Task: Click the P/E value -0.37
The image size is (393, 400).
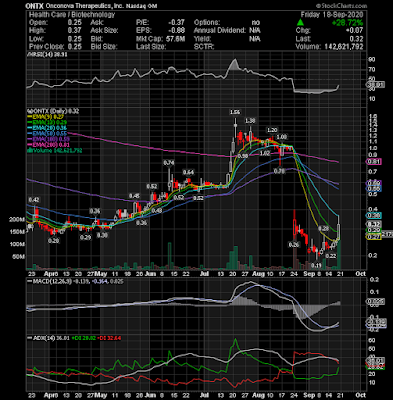Action: pyautogui.click(x=177, y=23)
